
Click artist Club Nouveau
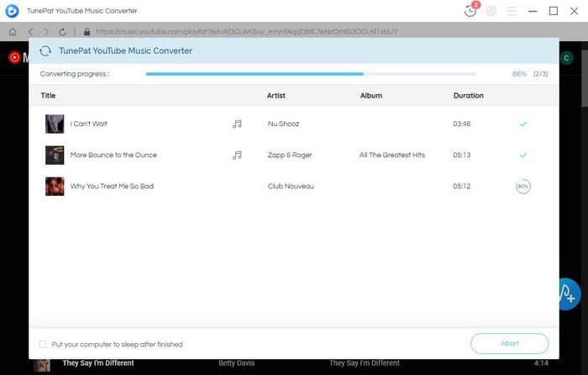coord(291,186)
